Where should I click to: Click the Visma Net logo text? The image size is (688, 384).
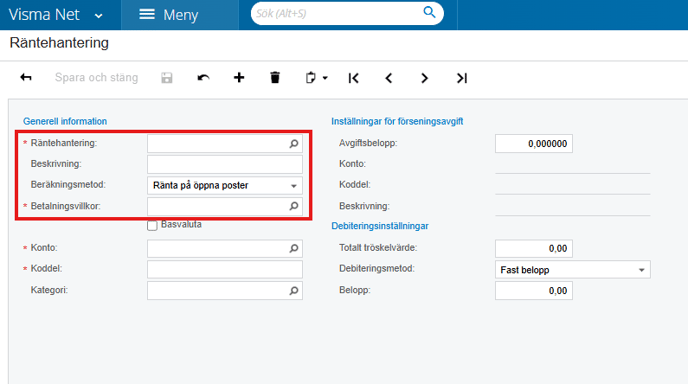point(44,15)
